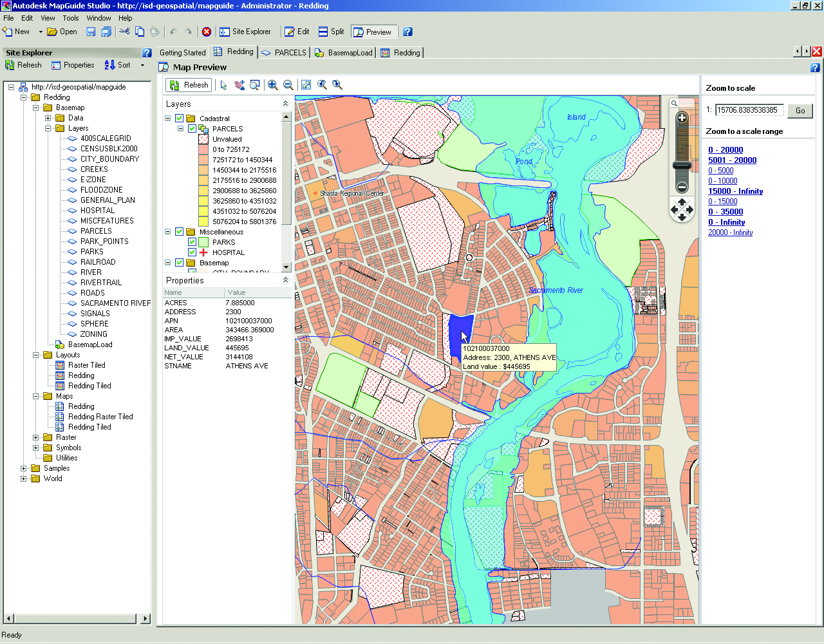Click Site Explorer Properties button
The height and width of the screenshot is (644, 824).
73,65
